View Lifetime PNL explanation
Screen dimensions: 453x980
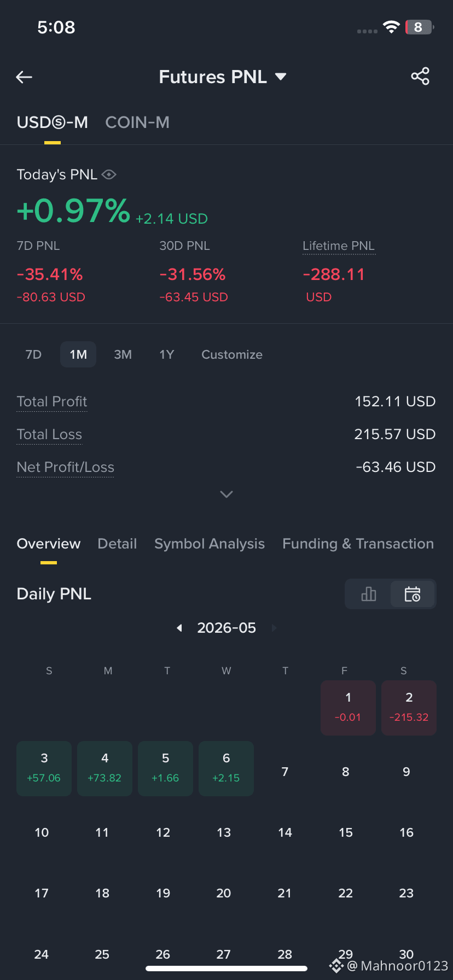point(339,246)
